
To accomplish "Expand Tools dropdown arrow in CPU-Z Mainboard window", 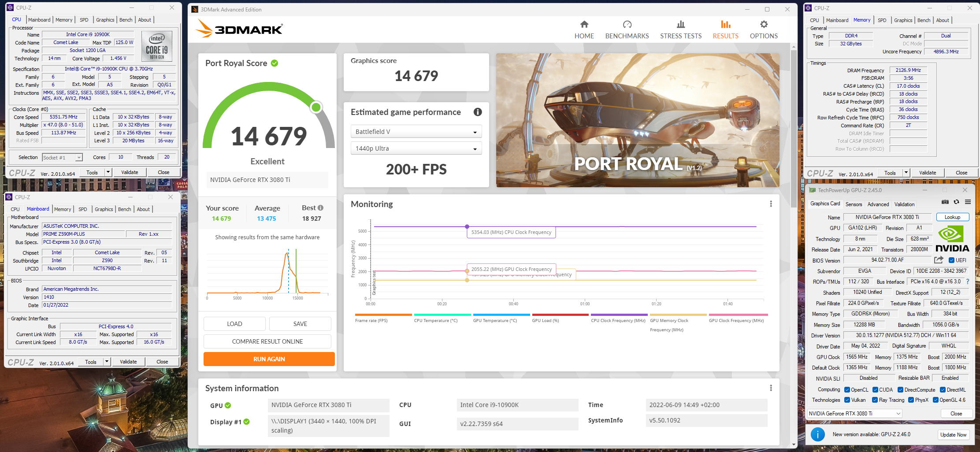I will coord(107,362).
